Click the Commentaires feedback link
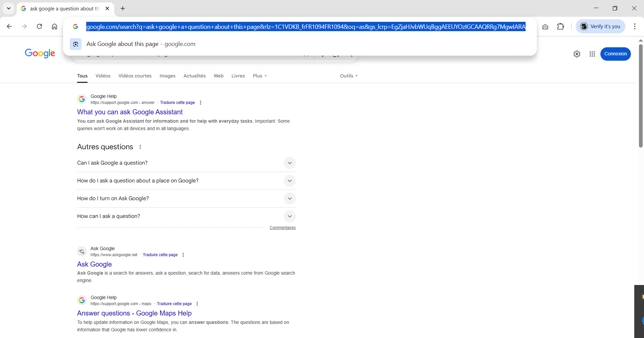This screenshot has width=644, height=338. tap(283, 228)
